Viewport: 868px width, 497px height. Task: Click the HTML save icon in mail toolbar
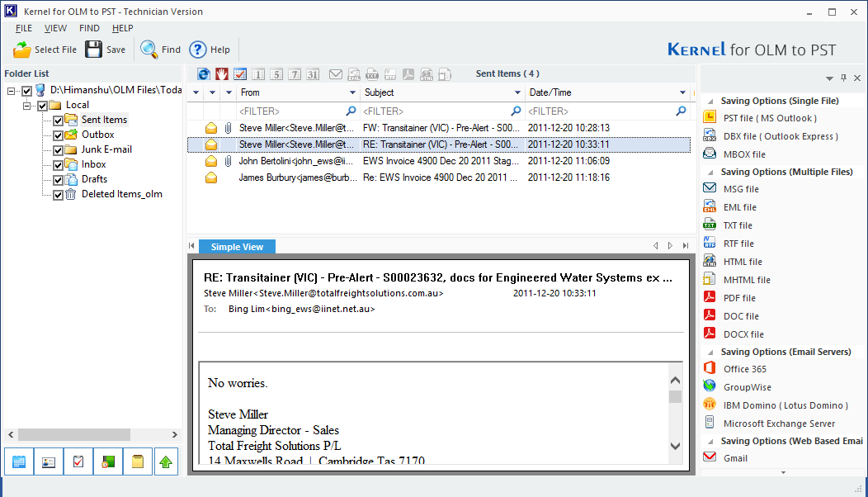coord(427,74)
